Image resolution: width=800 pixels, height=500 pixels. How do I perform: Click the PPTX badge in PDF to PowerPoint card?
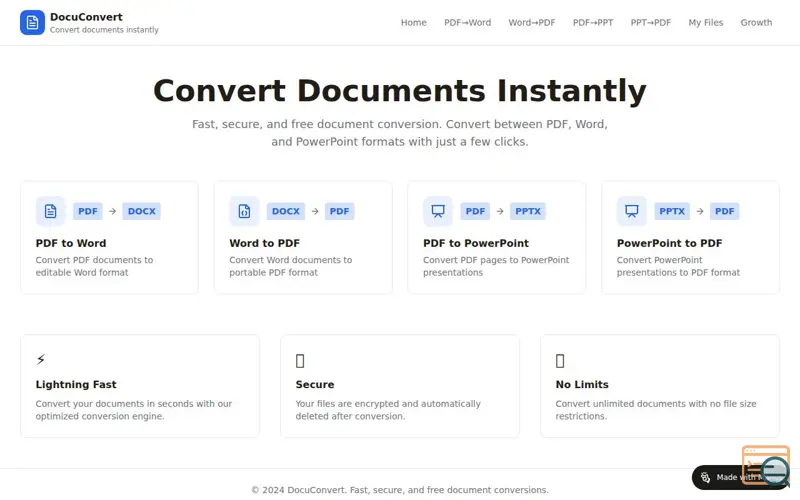point(528,211)
